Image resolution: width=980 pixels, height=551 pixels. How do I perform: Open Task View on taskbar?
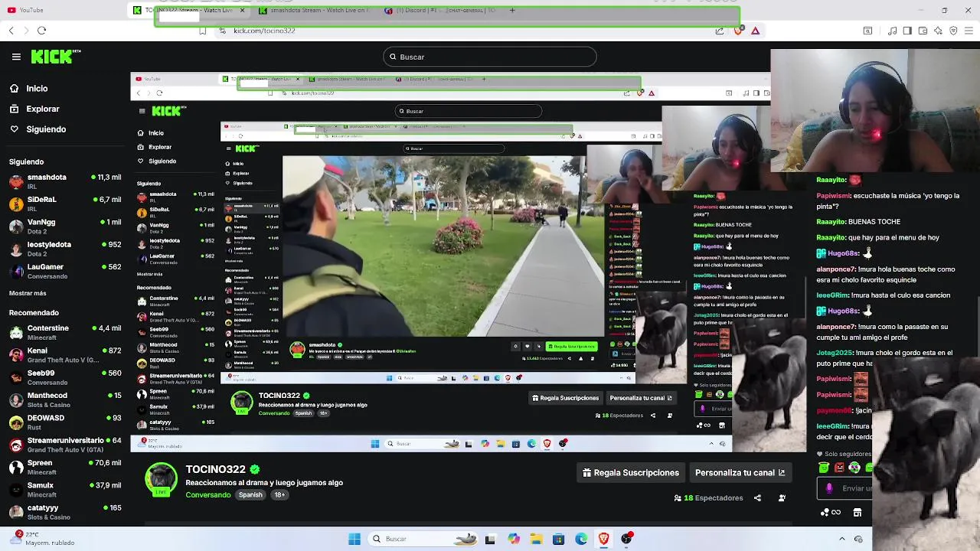click(x=490, y=539)
